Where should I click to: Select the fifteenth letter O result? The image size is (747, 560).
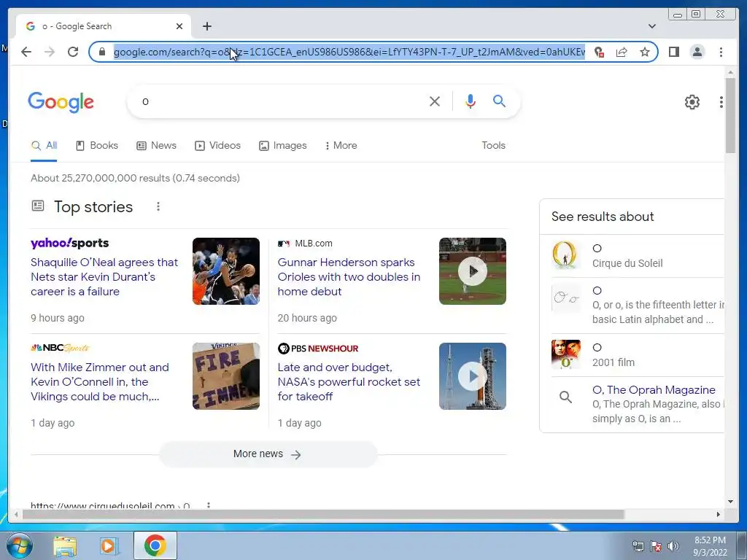click(637, 305)
